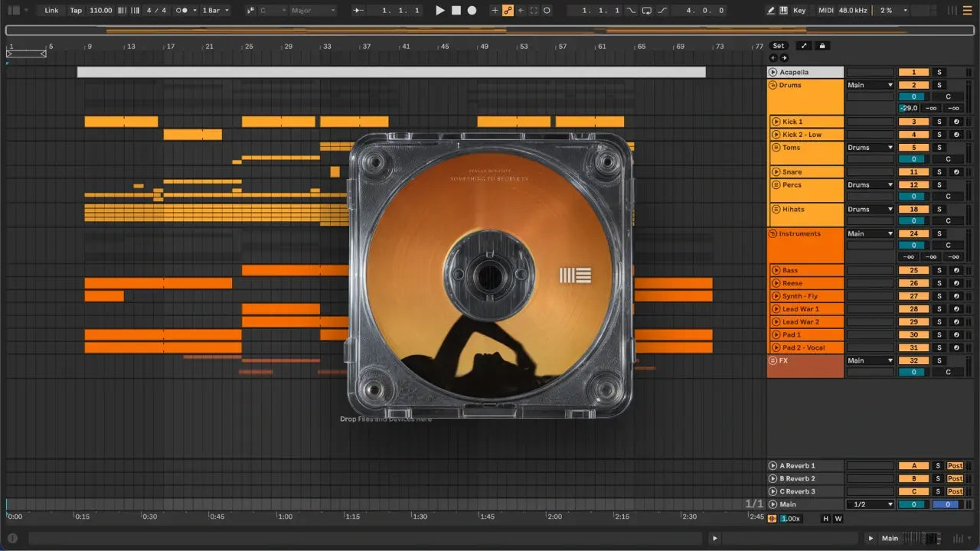Viewport: 980px width, 551px height.
Task: Click the Arrangement Record button
Action: pyautogui.click(x=472, y=11)
